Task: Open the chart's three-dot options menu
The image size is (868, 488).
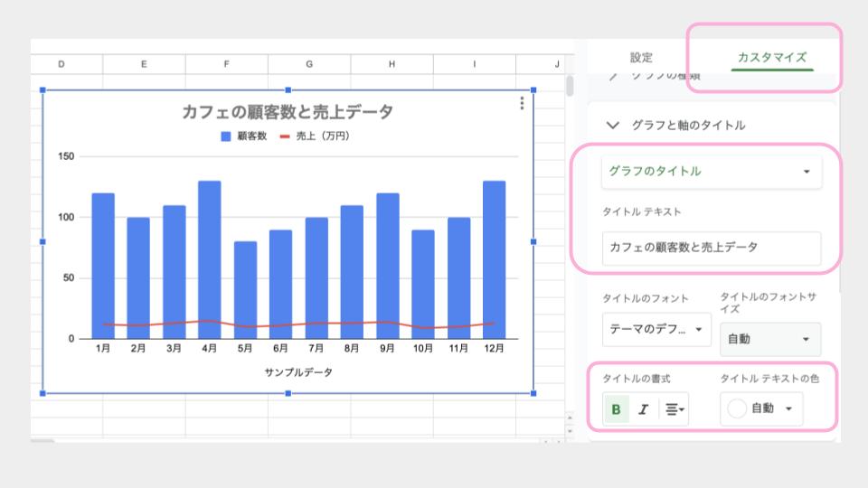Action: [522, 104]
